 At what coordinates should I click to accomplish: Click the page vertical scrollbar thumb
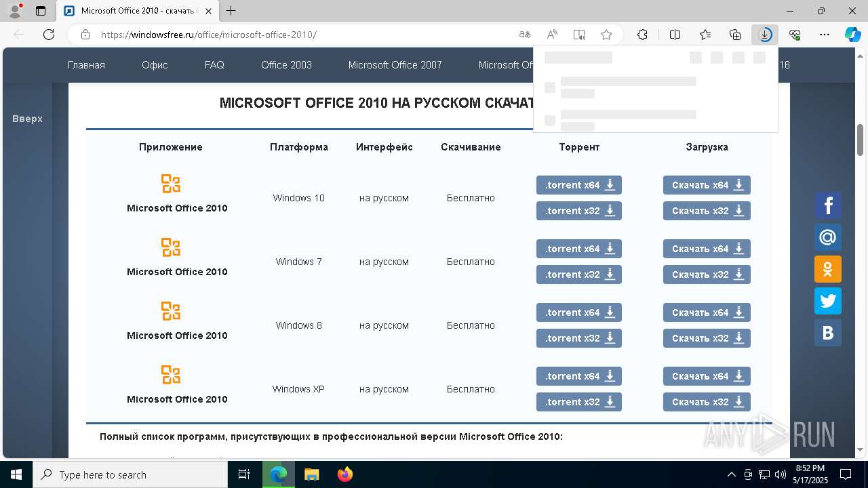pyautogui.click(x=861, y=139)
